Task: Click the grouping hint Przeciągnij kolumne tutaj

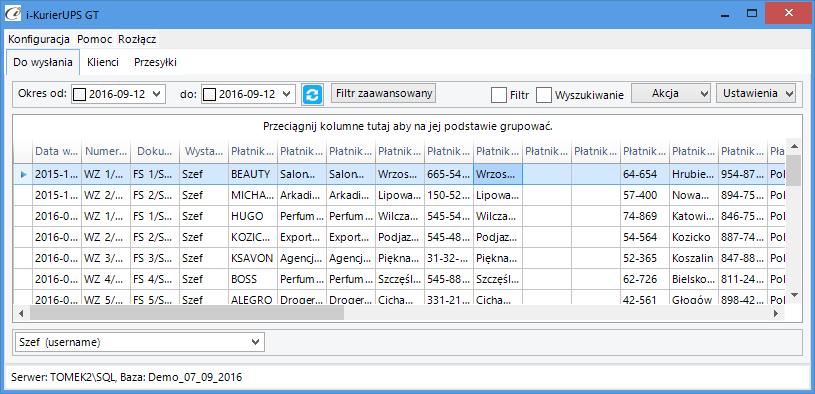Action: click(x=408, y=126)
